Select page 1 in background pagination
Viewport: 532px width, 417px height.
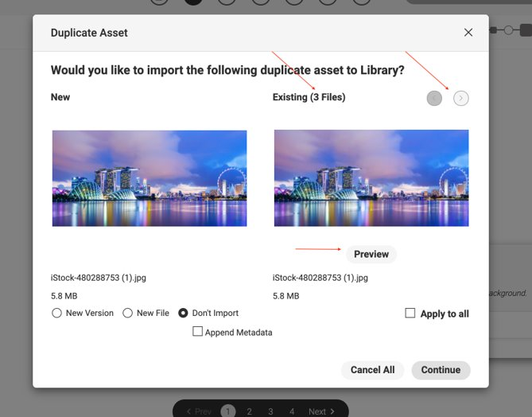point(228,411)
